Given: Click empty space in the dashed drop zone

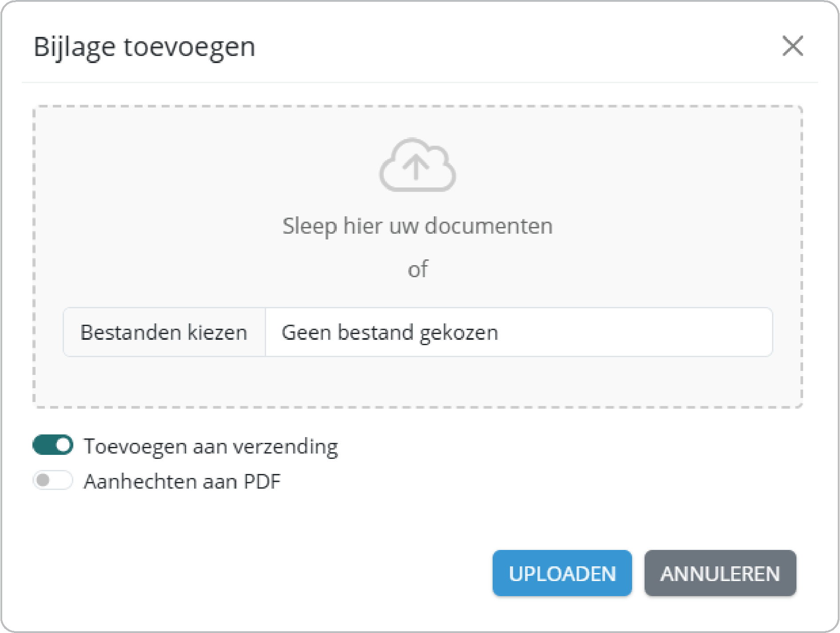Looking at the screenshot, I should [178, 178].
